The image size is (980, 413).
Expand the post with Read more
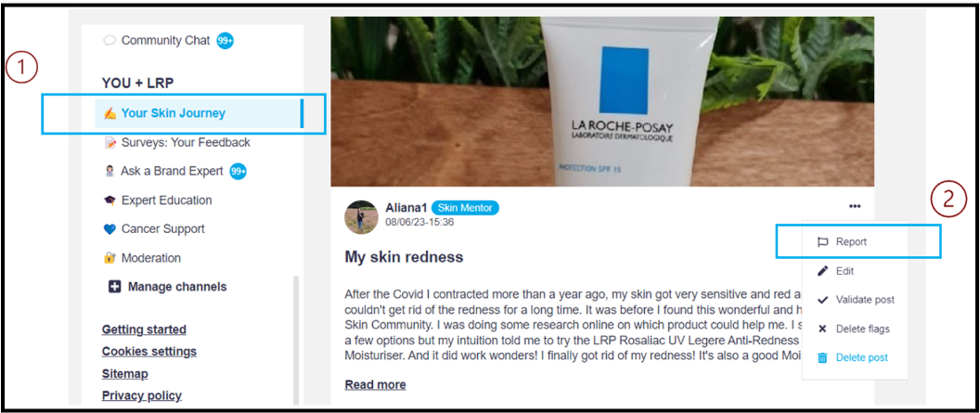375,385
